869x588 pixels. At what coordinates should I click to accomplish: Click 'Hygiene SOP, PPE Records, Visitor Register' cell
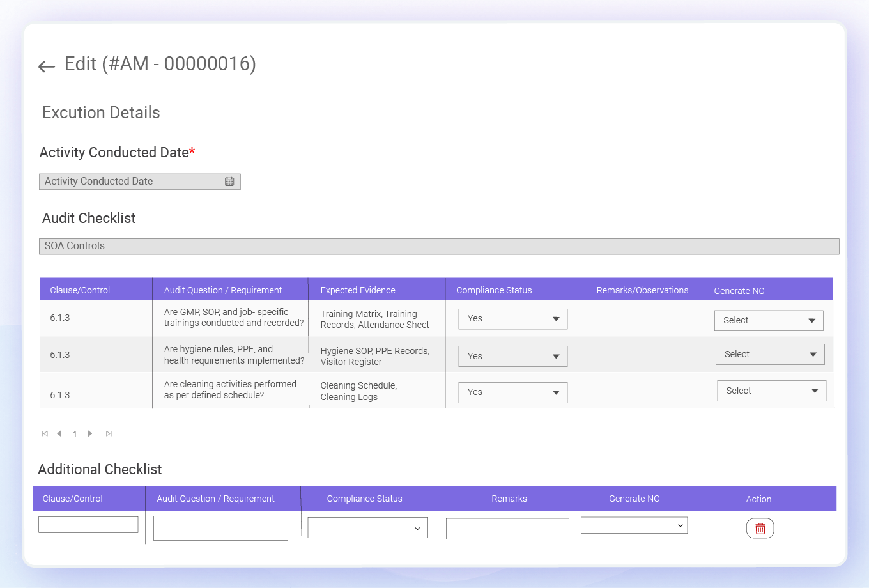tap(375, 357)
